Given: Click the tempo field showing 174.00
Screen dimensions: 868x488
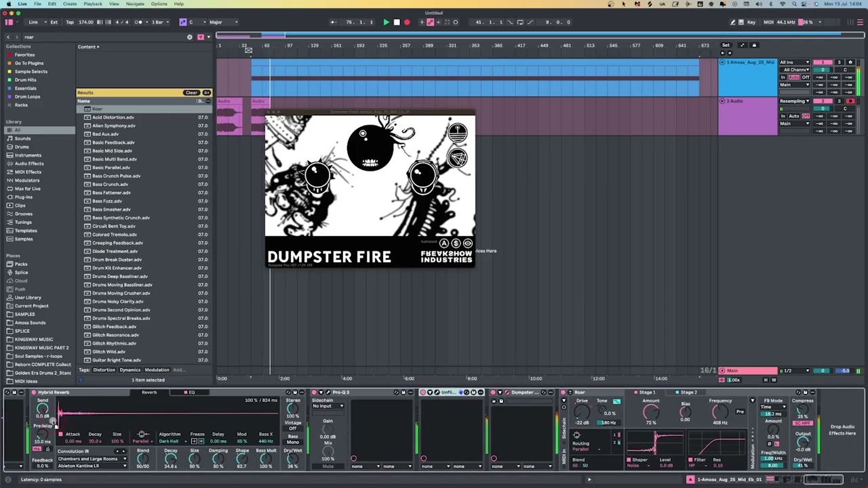Looking at the screenshot, I should 86,22.
